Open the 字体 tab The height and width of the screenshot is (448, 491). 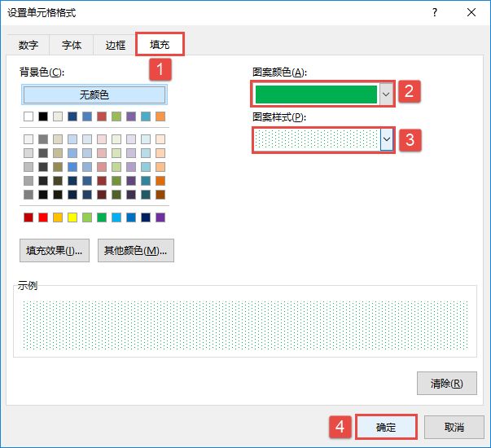tap(72, 45)
